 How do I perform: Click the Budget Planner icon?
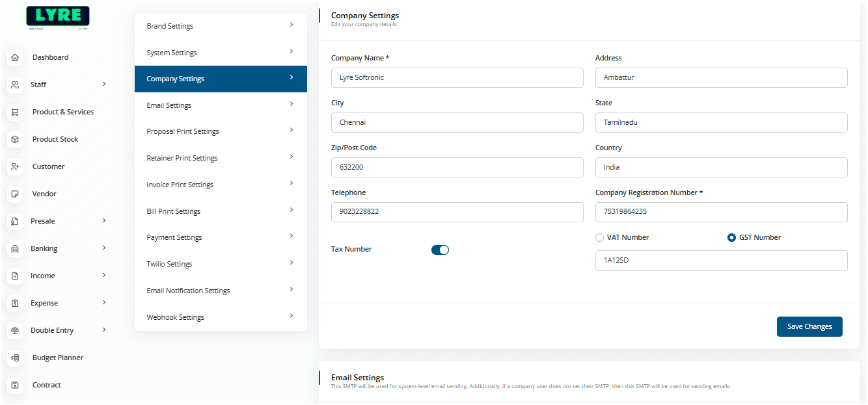15,358
